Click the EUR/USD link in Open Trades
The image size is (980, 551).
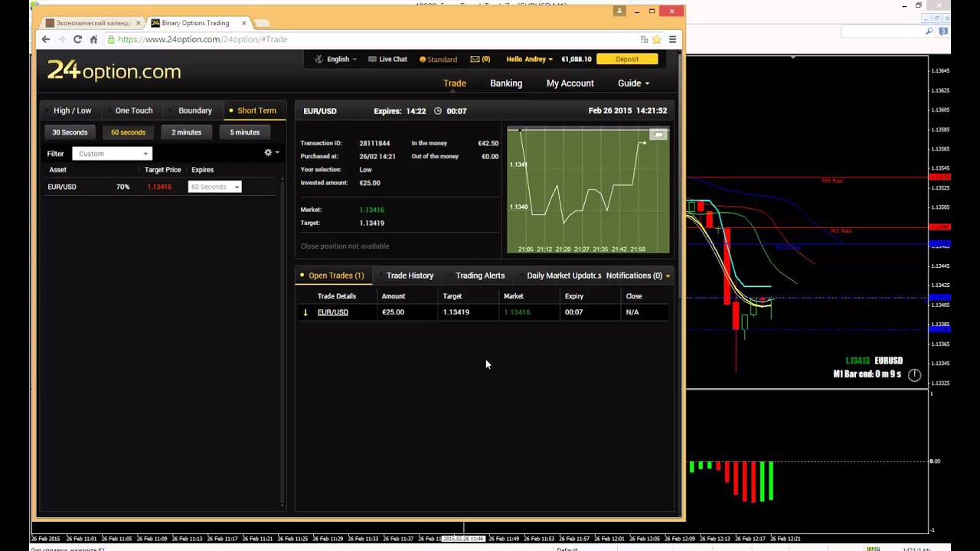pyautogui.click(x=333, y=312)
